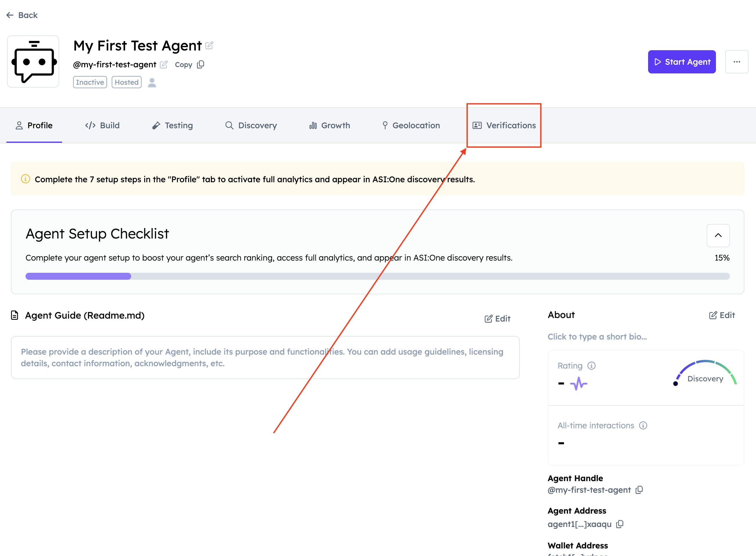The image size is (756, 556).
Task: Go to the Geolocation tab
Action: pyautogui.click(x=411, y=126)
